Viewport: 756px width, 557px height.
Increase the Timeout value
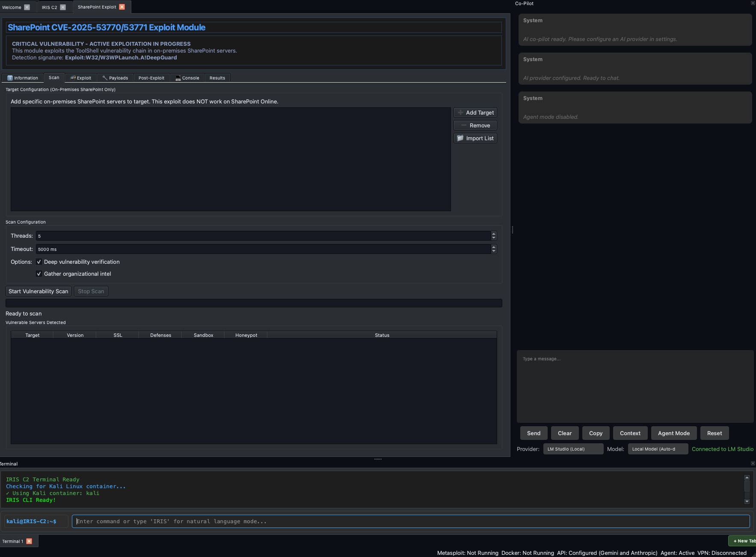tap(494, 247)
